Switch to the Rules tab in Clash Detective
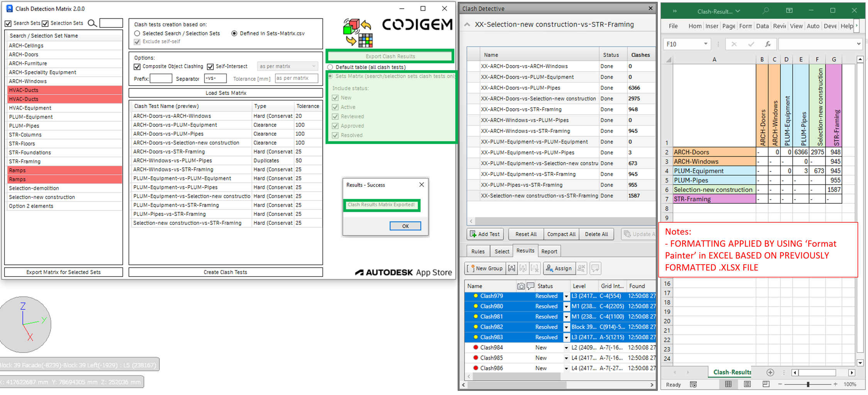Screen dimensions: 868x395 (478, 252)
